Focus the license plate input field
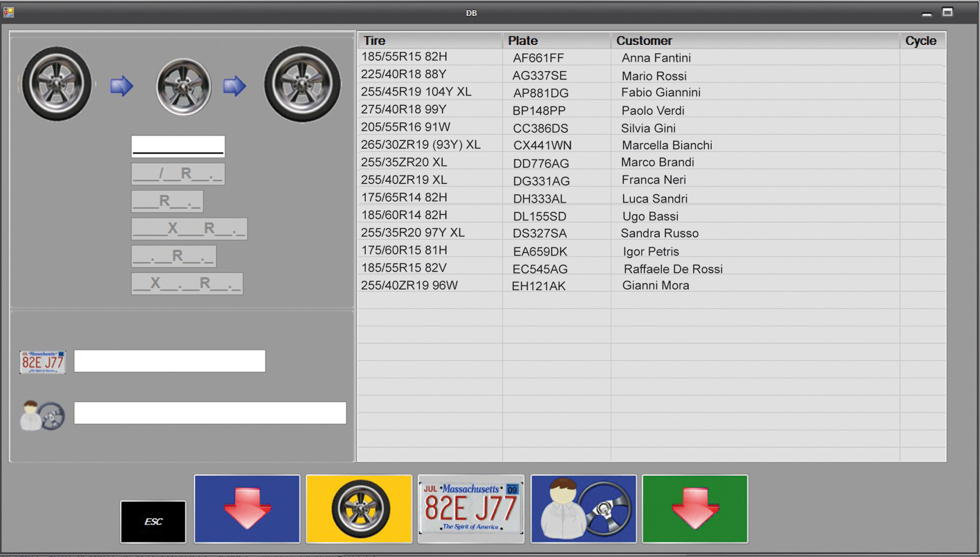 coord(169,361)
